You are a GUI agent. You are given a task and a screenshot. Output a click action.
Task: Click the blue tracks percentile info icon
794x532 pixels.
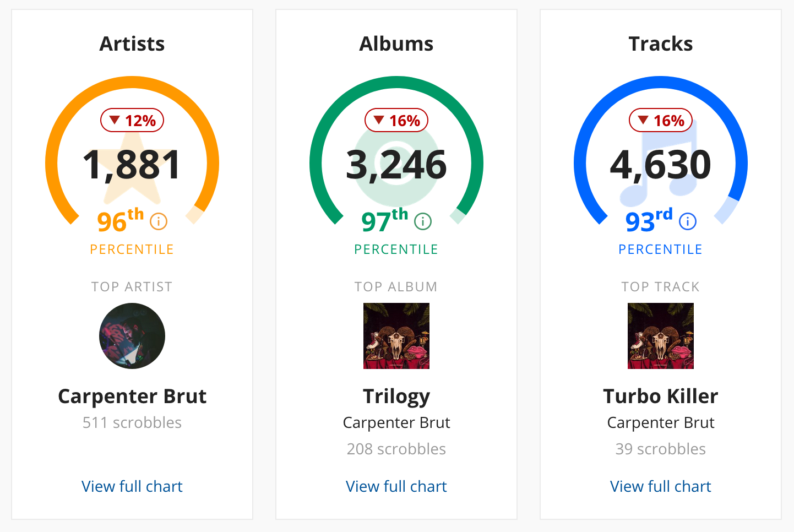(x=688, y=221)
